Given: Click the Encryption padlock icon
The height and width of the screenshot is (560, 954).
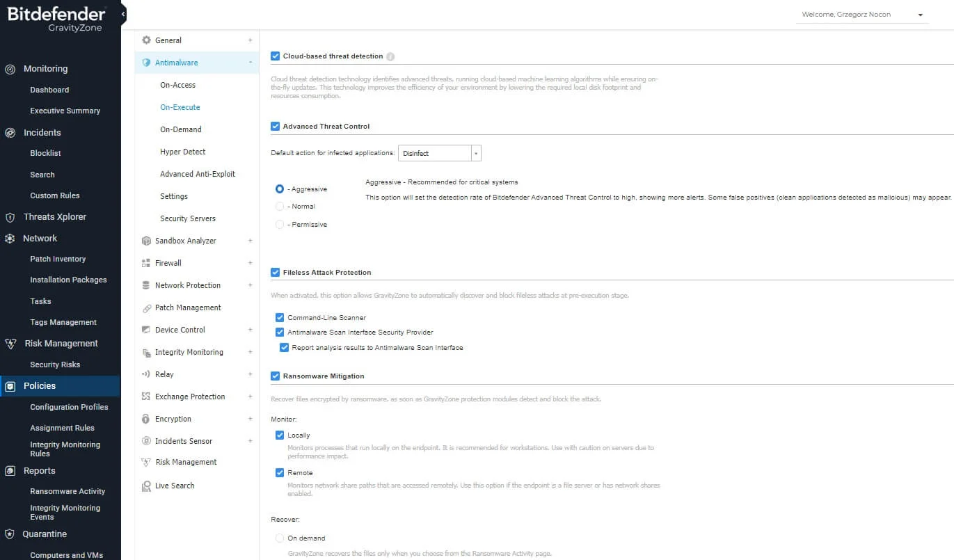Looking at the screenshot, I should pyautogui.click(x=145, y=419).
